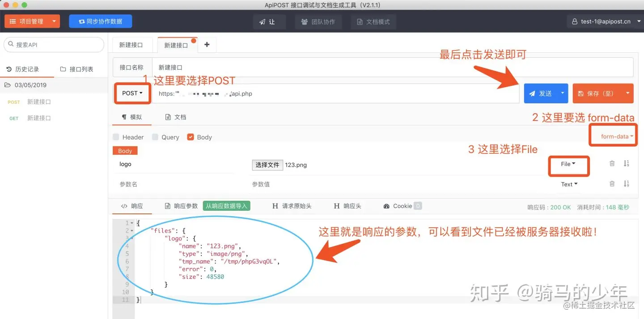Click the request URL field ending api.php
The height and width of the screenshot is (319, 644).
(335, 94)
